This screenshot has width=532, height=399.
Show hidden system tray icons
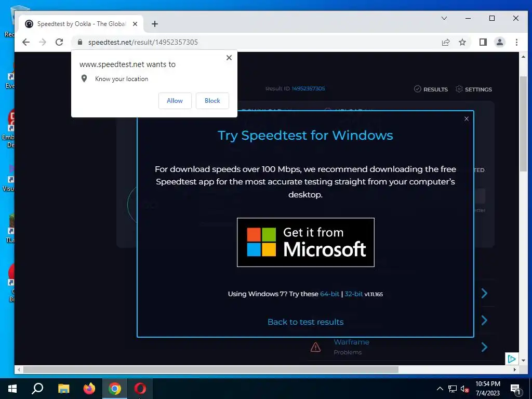pyautogui.click(x=440, y=389)
